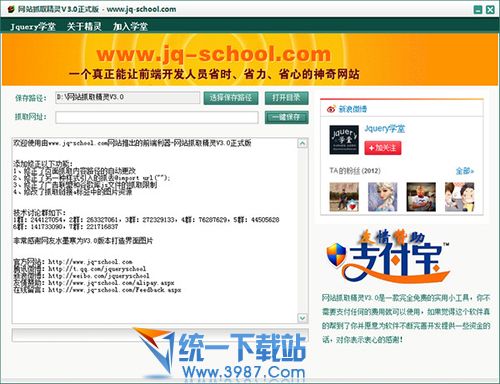Click the TA的粉丝(2012) label
Viewport: 500px width, 384px height.
coord(355,171)
